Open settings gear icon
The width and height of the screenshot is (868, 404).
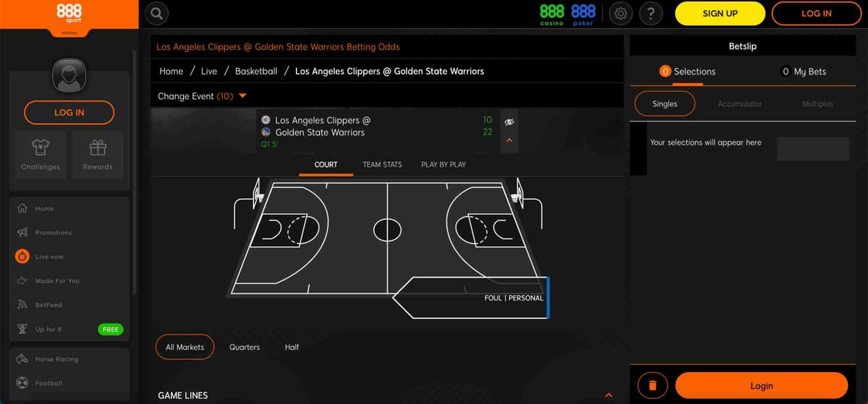pyautogui.click(x=621, y=14)
